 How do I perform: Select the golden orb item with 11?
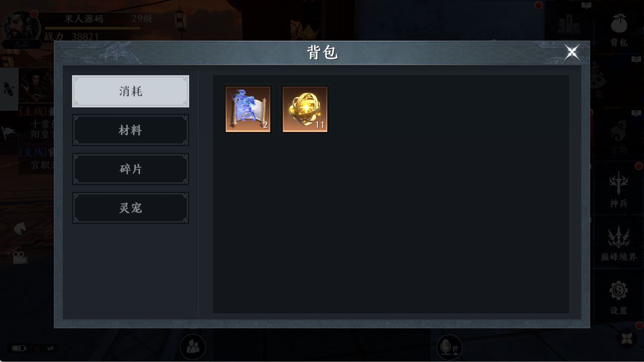tap(305, 109)
